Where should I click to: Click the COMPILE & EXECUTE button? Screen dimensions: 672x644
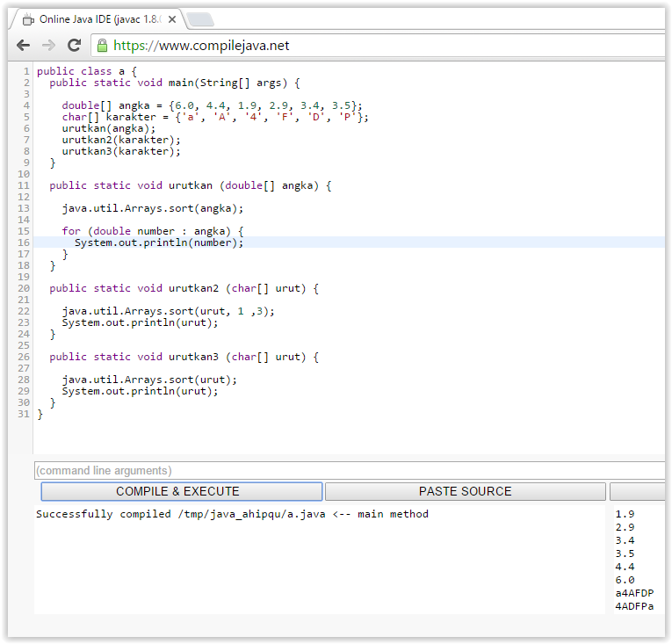[182, 491]
